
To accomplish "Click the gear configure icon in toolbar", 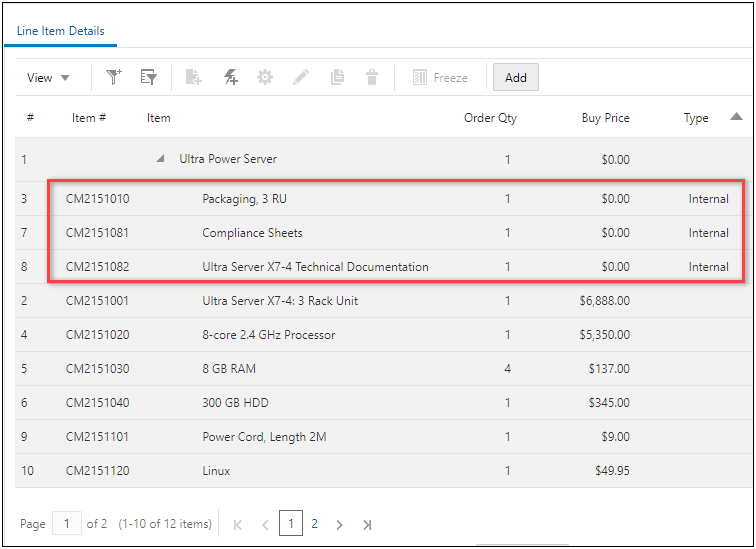I will pyautogui.click(x=265, y=78).
